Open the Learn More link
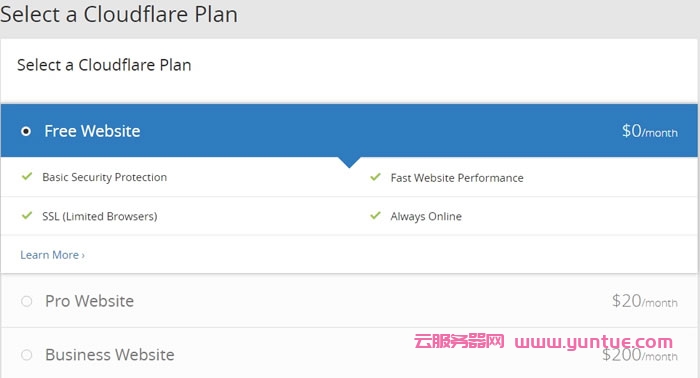The height and width of the screenshot is (378, 700). [x=52, y=255]
